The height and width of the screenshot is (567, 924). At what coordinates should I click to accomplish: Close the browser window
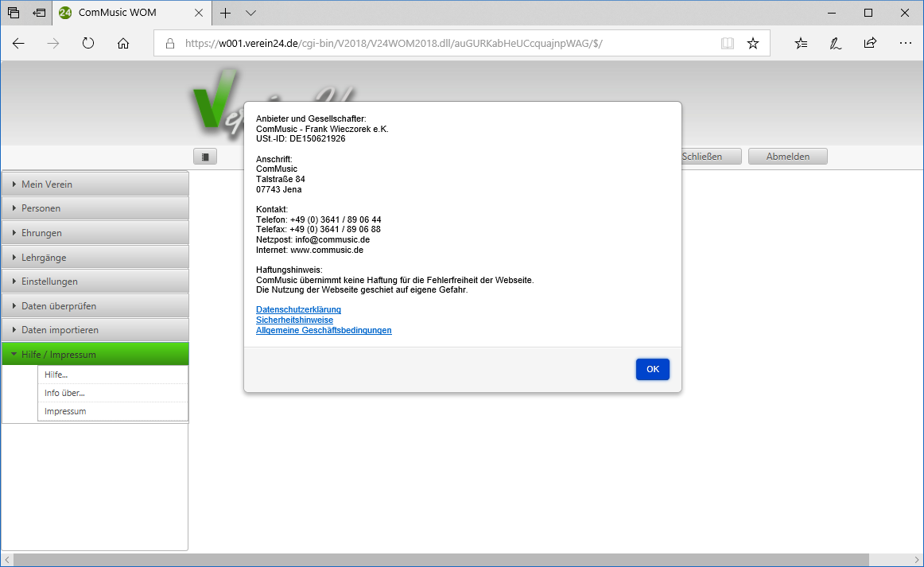pos(905,13)
